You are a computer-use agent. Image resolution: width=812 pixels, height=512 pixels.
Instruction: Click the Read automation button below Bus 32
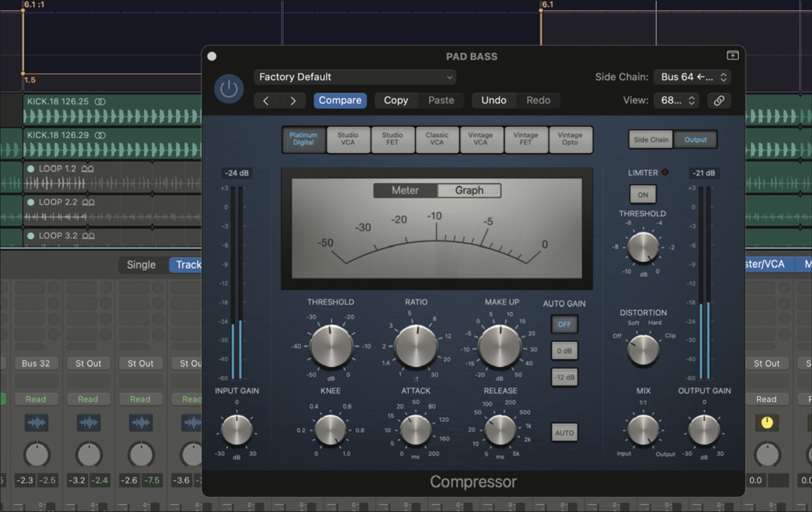37,399
